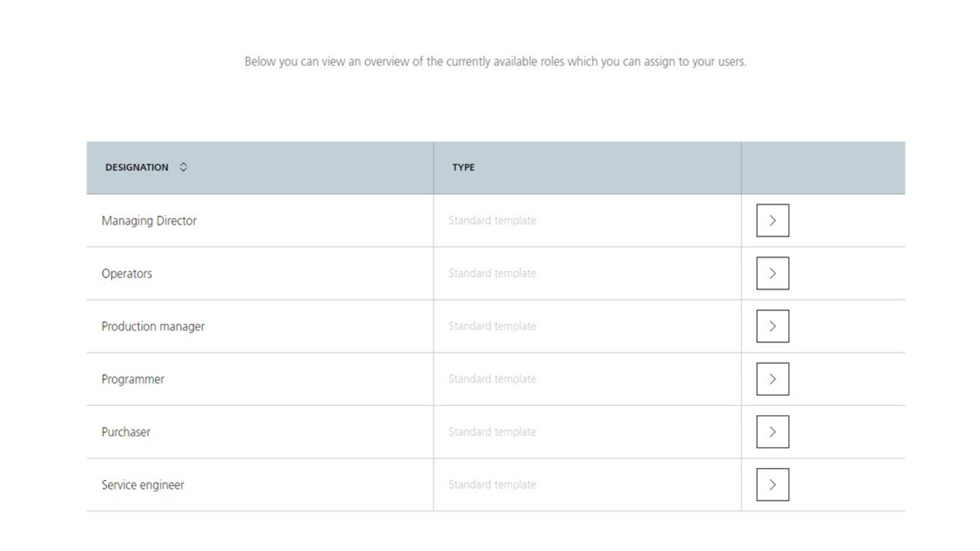Click Standard template in Purchaser row
This screenshot has height=551, width=980.
coord(492,432)
